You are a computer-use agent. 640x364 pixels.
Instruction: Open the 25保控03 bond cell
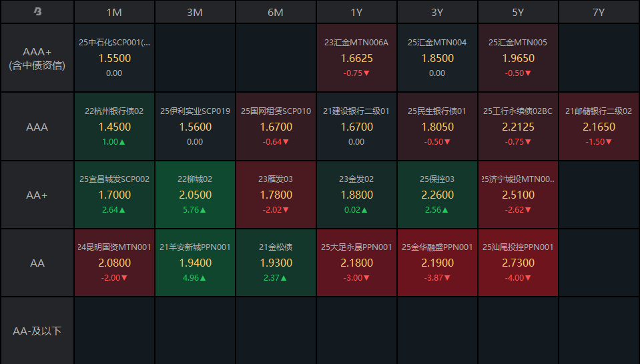[x=437, y=195]
